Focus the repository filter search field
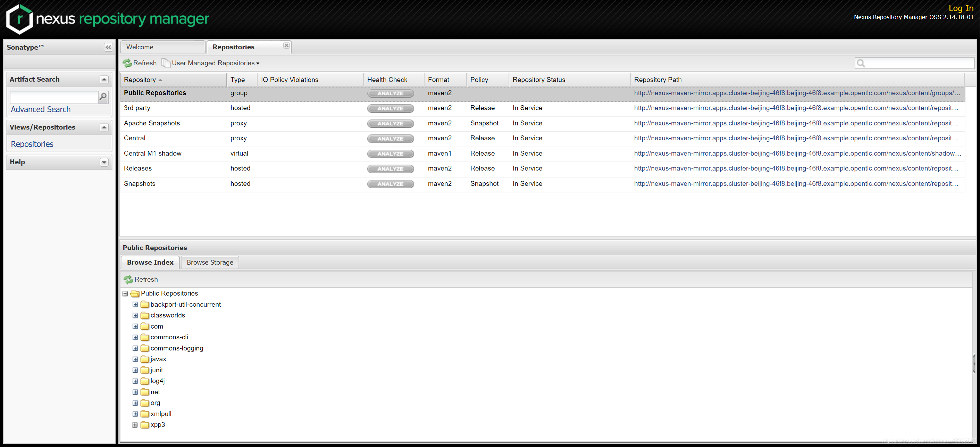 pyautogui.click(x=915, y=64)
